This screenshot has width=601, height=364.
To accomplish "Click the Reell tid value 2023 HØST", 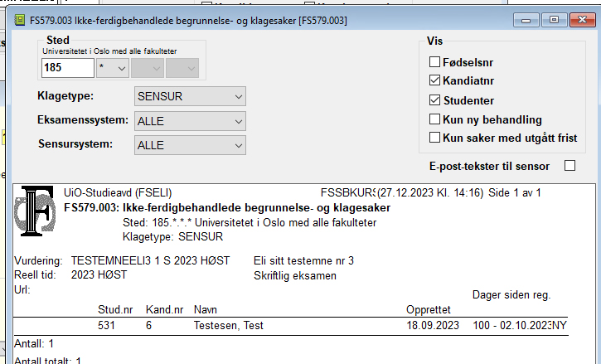I will (x=99, y=275).
